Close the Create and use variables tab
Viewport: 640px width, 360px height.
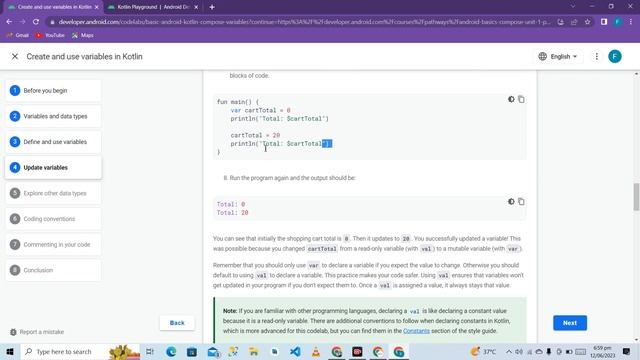pyautogui.click(x=96, y=7)
